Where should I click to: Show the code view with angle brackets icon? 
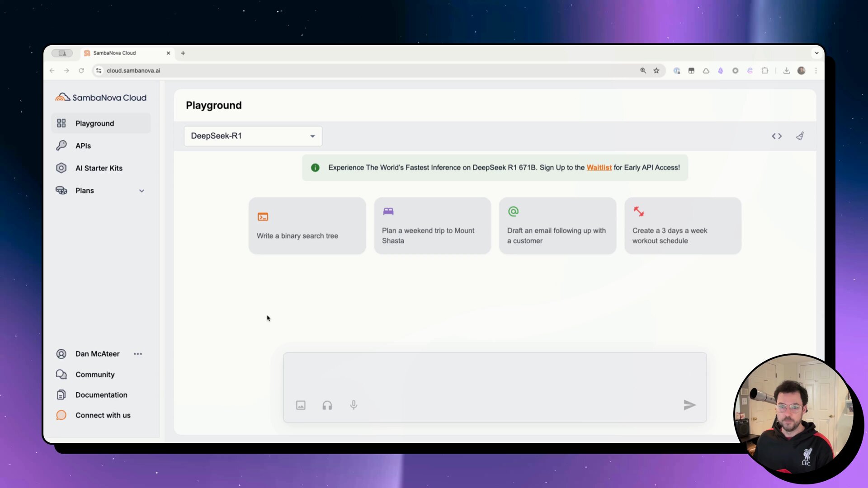pos(777,136)
